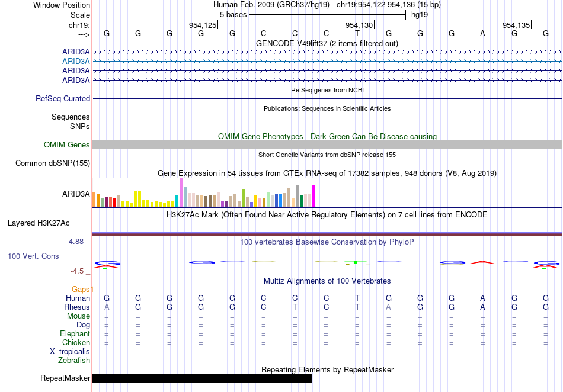Click the Dog species label
Image resolution: width=563 pixels, height=392 pixels.
tap(83, 325)
